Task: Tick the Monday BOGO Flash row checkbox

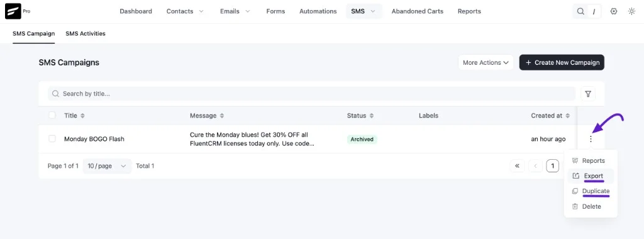Action: click(52, 139)
